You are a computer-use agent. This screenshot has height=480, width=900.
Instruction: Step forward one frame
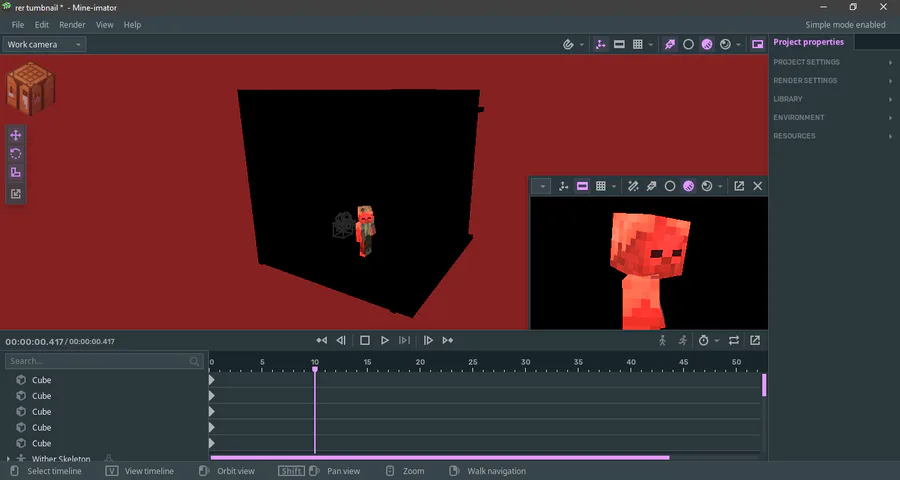click(428, 340)
